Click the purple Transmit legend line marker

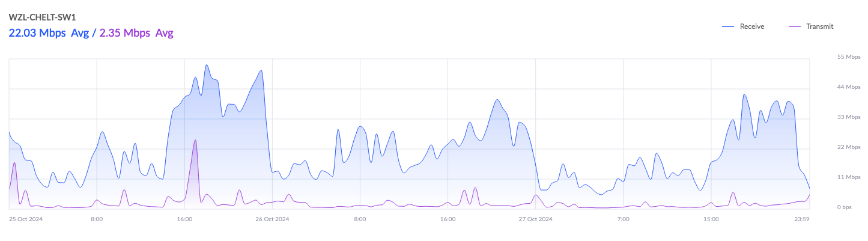coord(795,26)
